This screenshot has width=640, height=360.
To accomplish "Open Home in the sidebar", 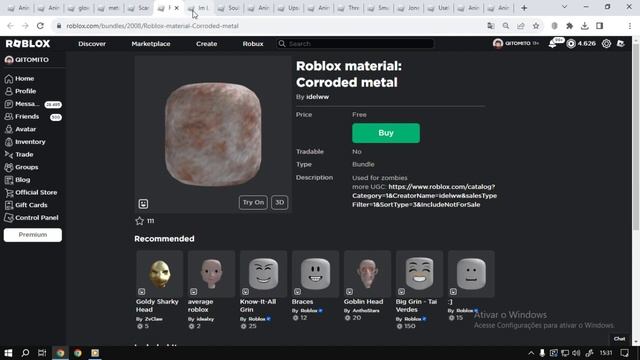I will coord(24,78).
